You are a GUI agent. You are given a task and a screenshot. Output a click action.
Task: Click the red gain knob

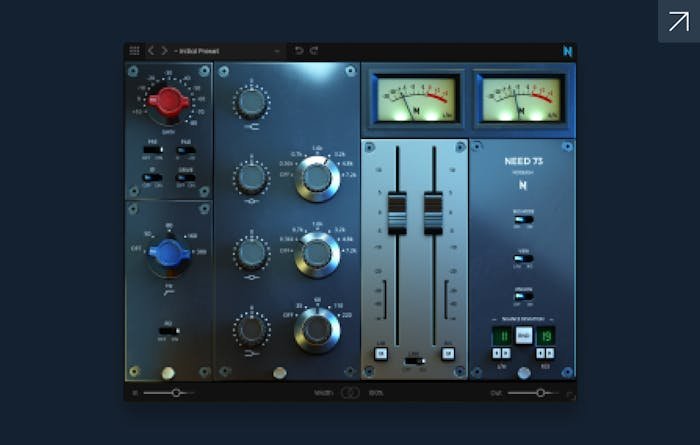[x=167, y=100]
